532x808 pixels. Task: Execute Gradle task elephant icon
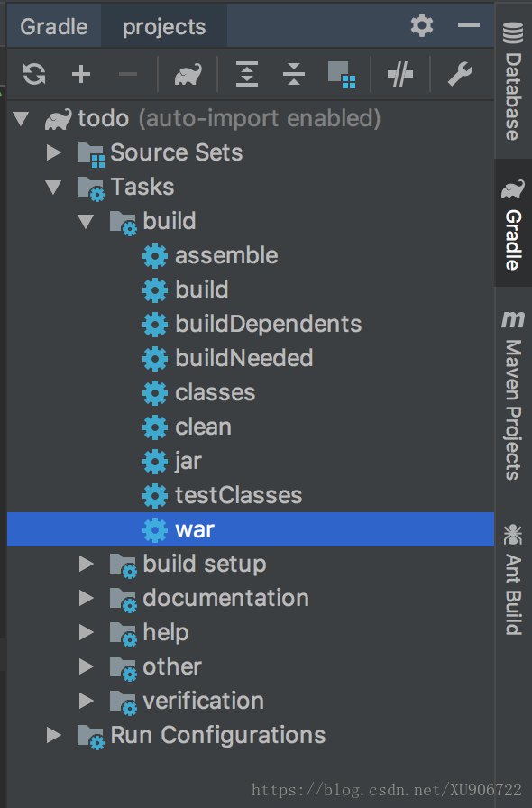188,75
